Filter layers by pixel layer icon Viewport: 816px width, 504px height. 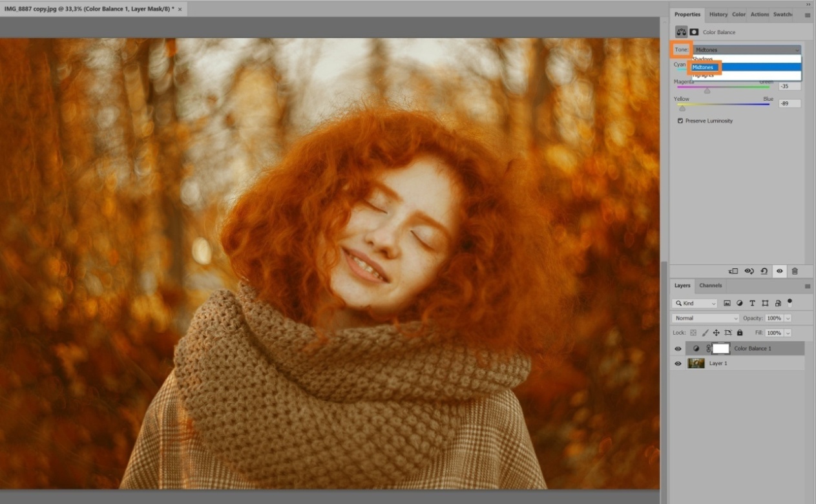727,303
